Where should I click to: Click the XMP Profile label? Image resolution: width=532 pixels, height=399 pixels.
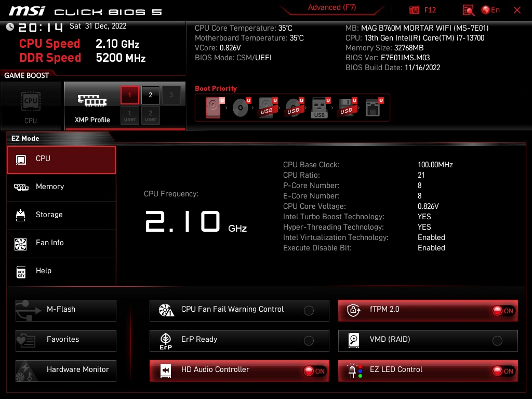[92, 120]
